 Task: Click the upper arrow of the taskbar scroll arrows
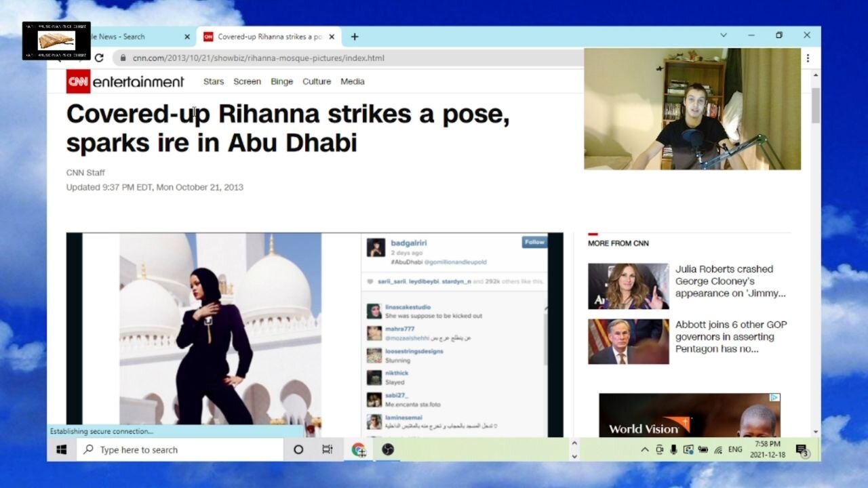(574, 443)
